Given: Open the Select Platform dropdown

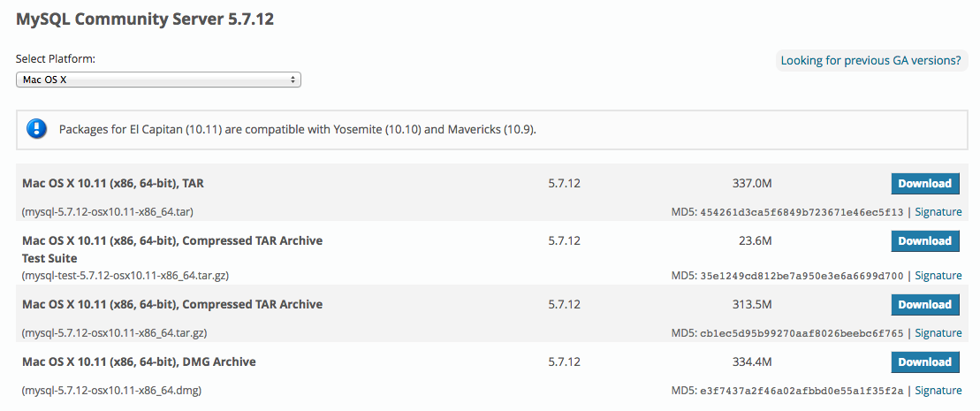Looking at the screenshot, I should coord(159,80).
